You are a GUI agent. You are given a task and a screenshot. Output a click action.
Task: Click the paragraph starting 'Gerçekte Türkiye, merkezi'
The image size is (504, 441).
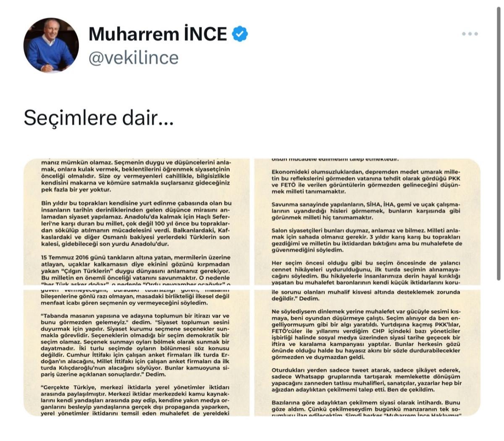(136, 400)
